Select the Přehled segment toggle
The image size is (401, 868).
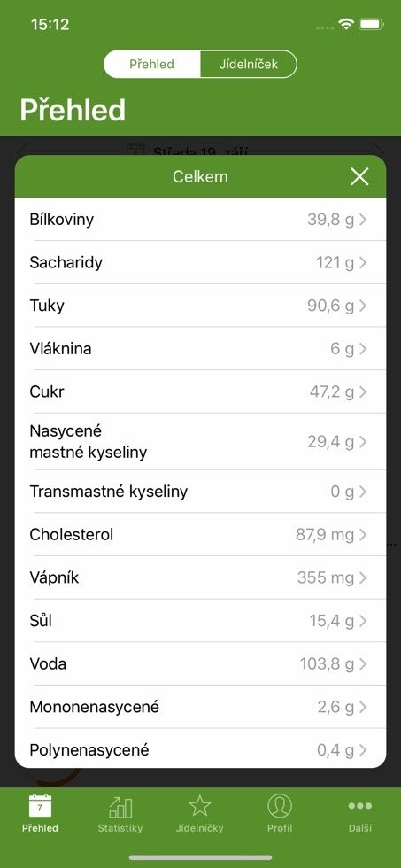pos(151,64)
